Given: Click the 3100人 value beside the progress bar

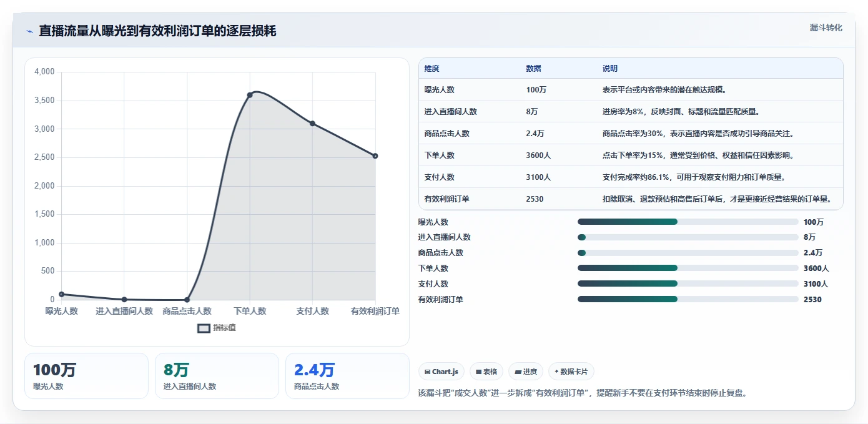Looking at the screenshot, I should (x=816, y=284).
